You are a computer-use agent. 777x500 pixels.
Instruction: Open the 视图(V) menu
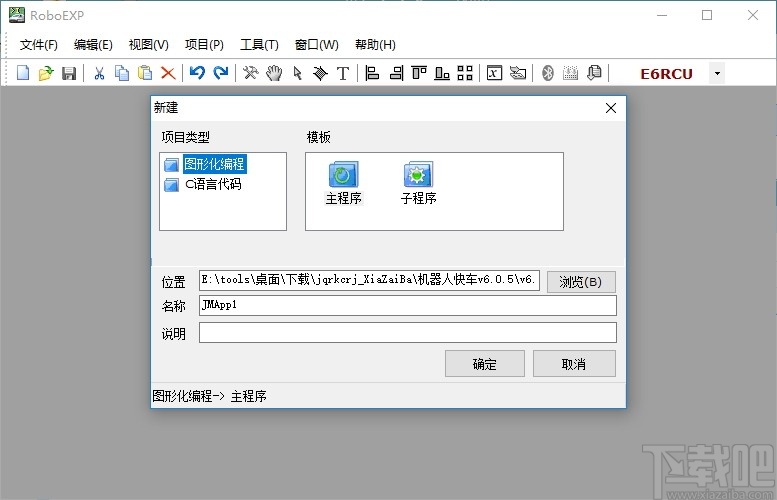[x=149, y=45]
